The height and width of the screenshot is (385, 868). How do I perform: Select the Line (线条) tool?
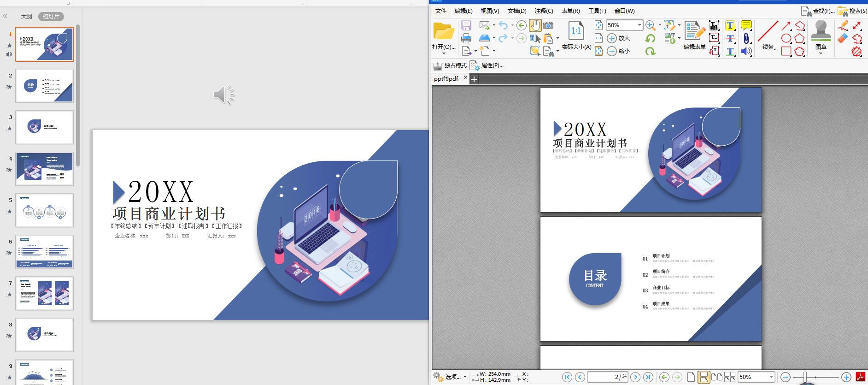tap(768, 36)
